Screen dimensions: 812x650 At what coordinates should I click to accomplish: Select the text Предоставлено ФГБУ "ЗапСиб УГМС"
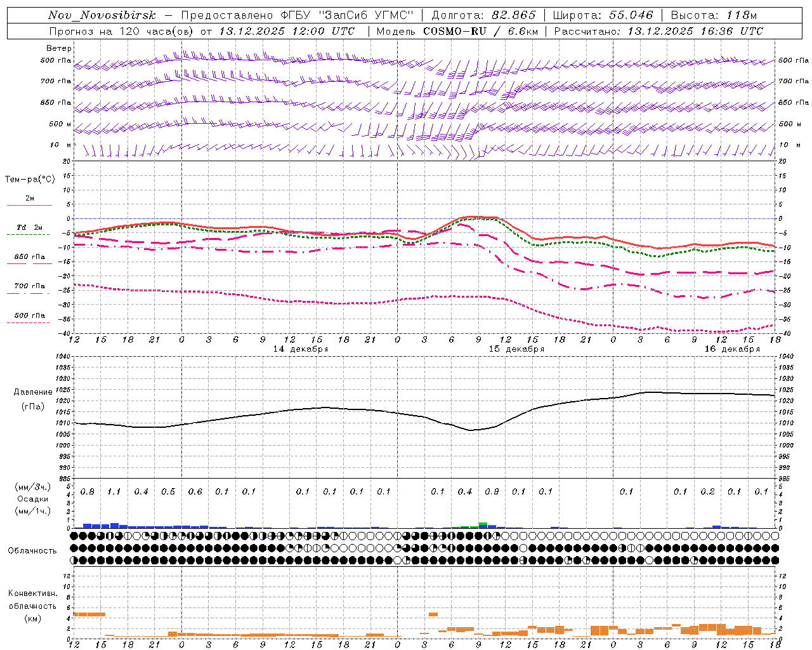pyautogui.click(x=297, y=15)
